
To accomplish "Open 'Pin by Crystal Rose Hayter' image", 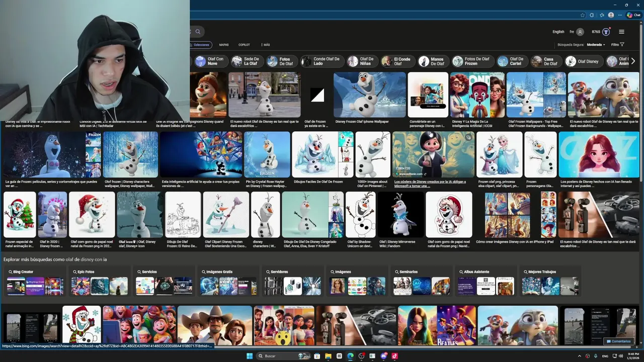I will pyautogui.click(x=267, y=155).
